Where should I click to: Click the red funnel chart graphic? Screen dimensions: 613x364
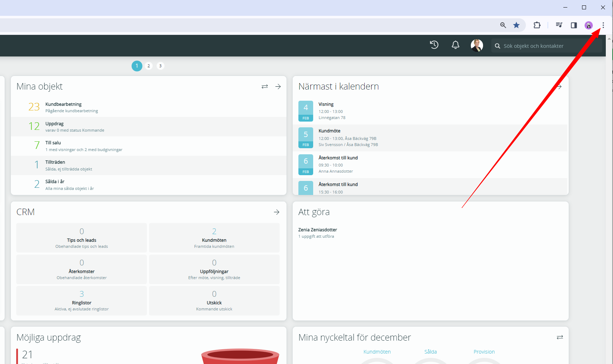point(240,356)
